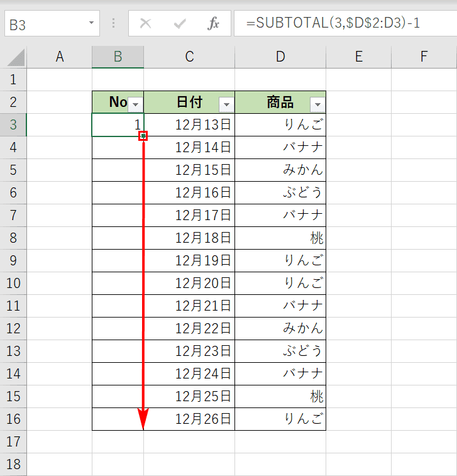Click the Insert Function fx icon
Image resolution: width=457 pixels, height=476 pixels.
tap(213, 23)
